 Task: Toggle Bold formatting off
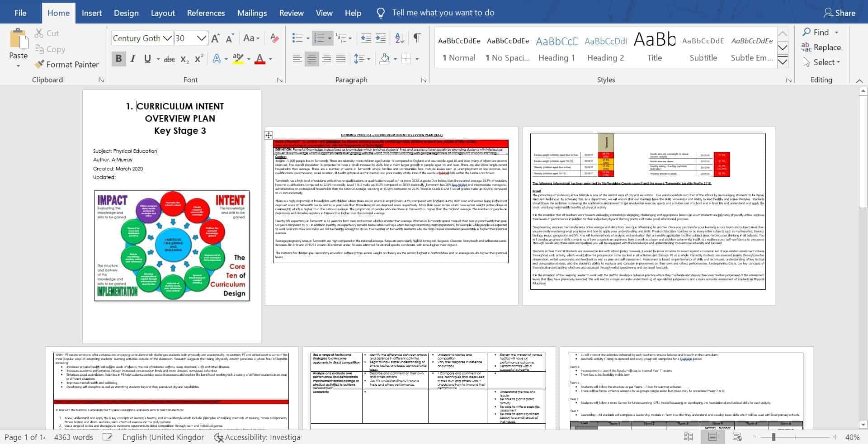(x=118, y=59)
